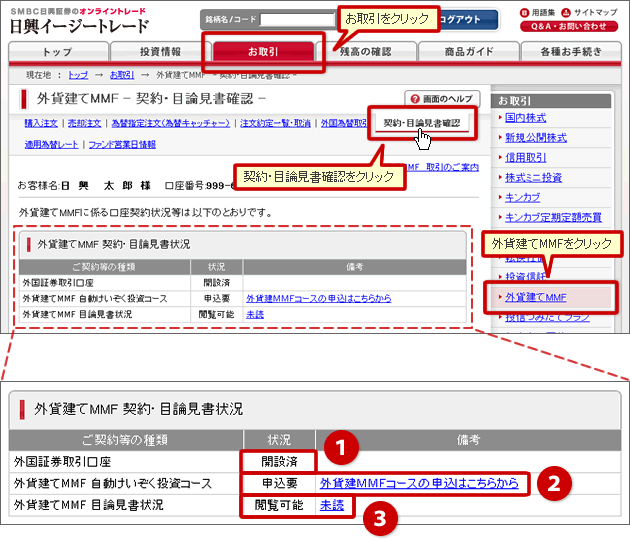
Task: Open the サイトマップ icon link
Action: tap(589, 12)
